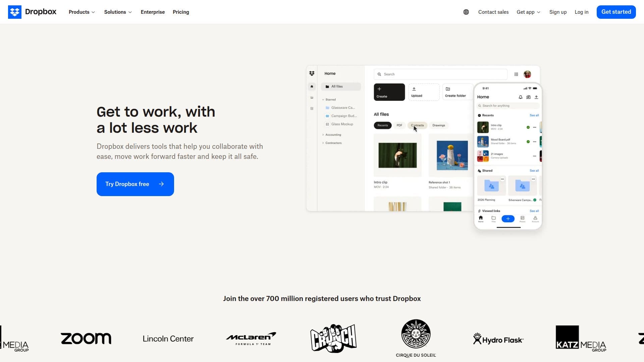The image size is (644, 362).
Task: Expand the Solutions menu
Action: point(118,12)
